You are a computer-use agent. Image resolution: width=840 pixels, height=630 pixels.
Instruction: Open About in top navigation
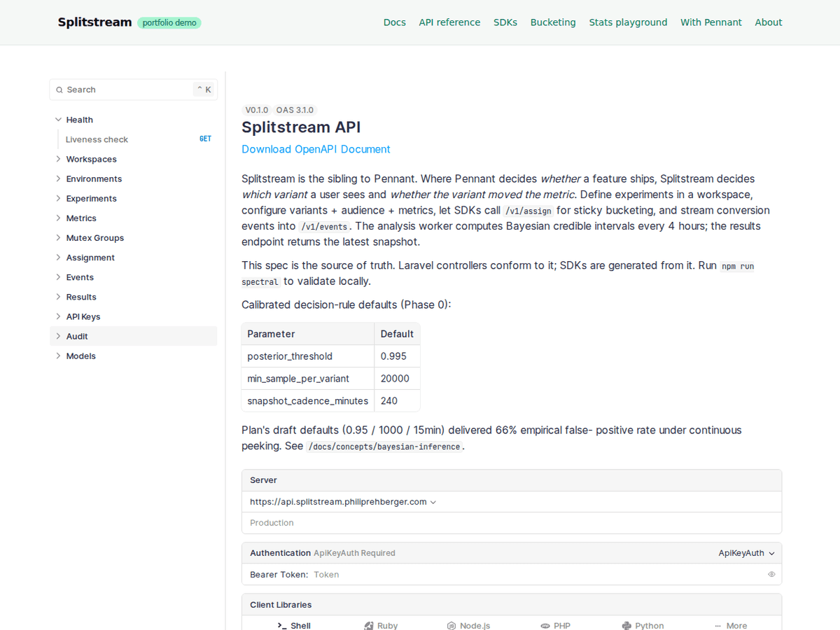pos(769,22)
